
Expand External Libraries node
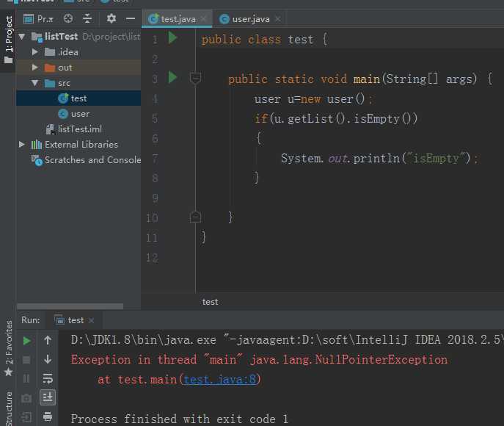[x=22, y=145]
